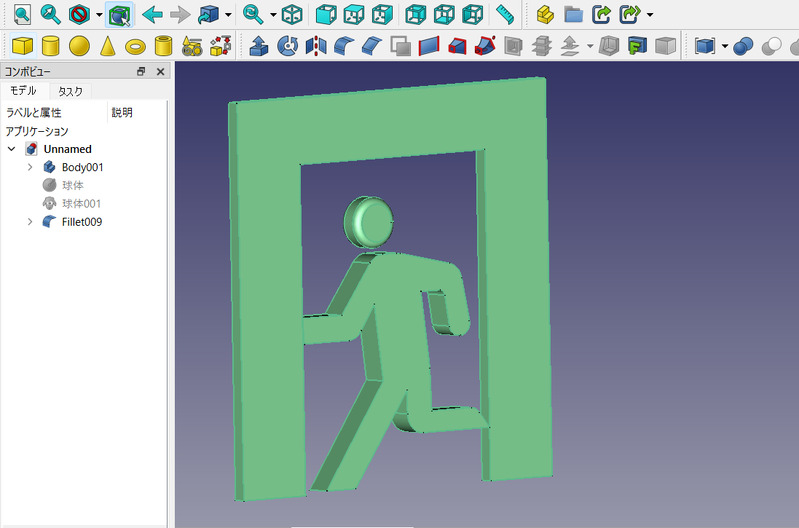Open the Compound tools dropdown arrow
This screenshot has height=528, width=799.
pyautogui.click(x=725, y=46)
